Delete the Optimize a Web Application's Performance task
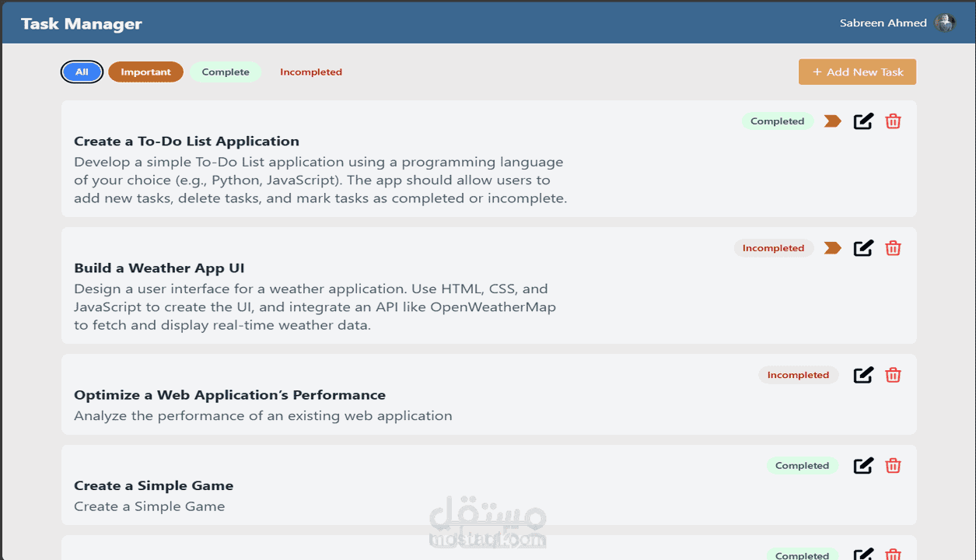Screen dimensions: 976x560 point(893,375)
